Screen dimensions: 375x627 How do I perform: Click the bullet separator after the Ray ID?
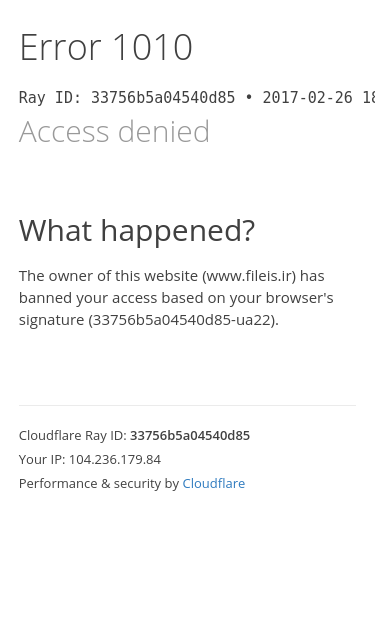(x=249, y=98)
